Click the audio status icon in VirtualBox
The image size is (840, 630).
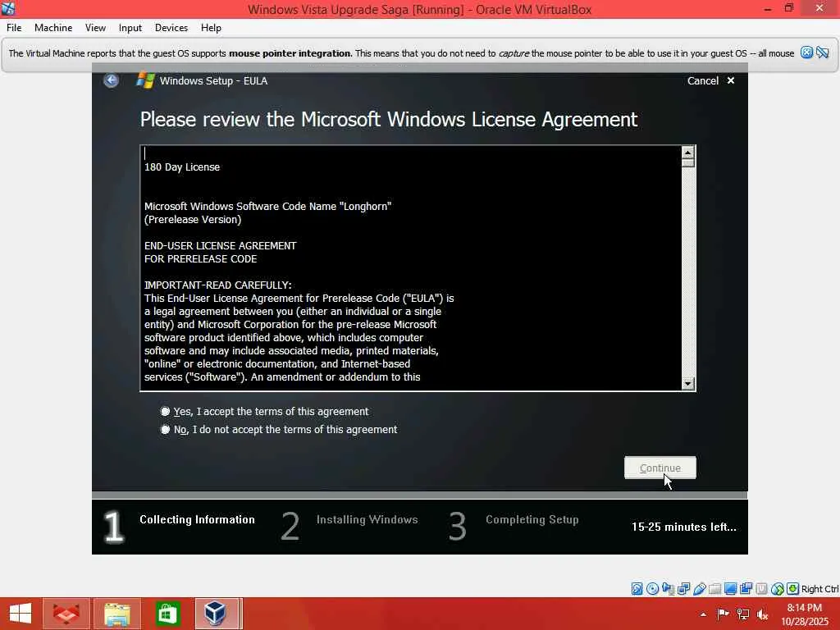pos(668,589)
